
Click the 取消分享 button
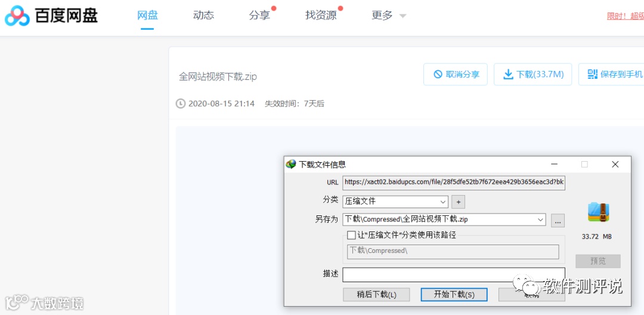[x=456, y=75]
